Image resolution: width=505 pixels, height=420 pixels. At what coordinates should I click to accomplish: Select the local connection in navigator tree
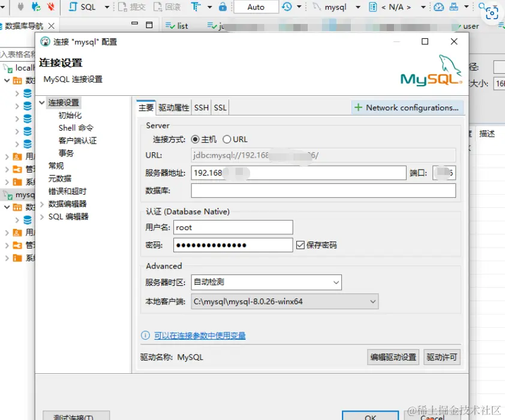19,68
